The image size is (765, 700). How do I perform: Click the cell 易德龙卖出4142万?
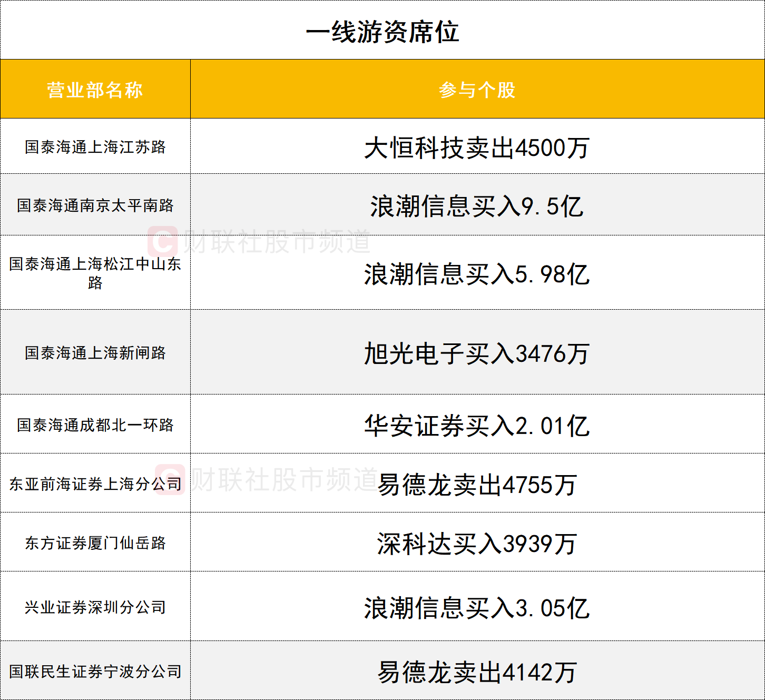(x=477, y=671)
